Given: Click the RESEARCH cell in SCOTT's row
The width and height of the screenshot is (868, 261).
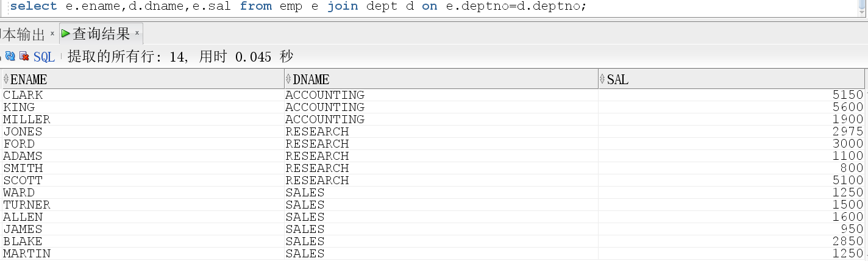Looking at the screenshot, I should click(x=317, y=181).
